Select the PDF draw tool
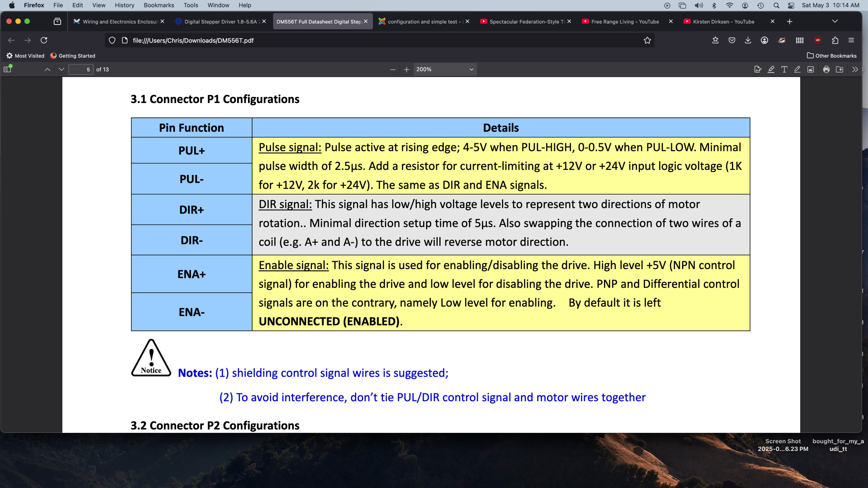This screenshot has height=488, width=868. point(797,69)
